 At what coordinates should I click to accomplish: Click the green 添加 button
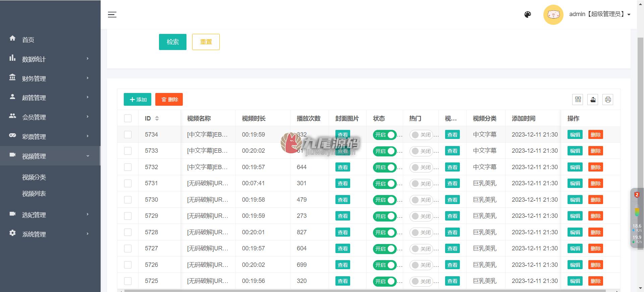138,99
